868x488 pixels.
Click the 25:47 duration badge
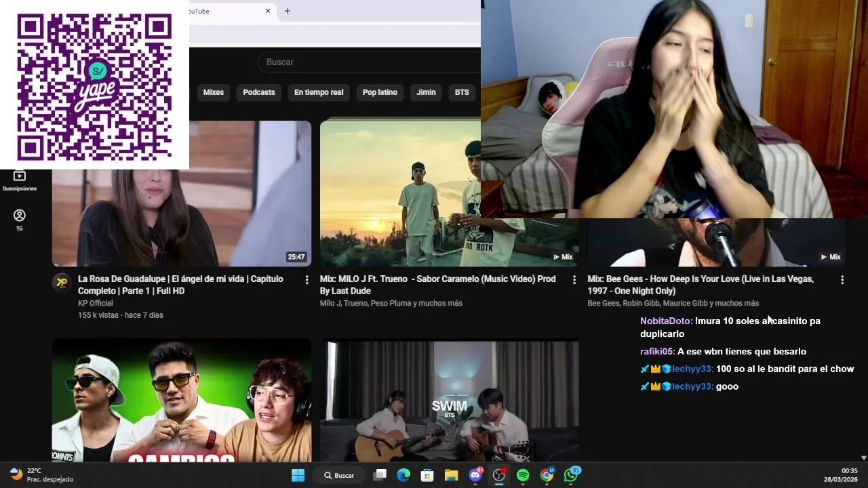click(x=296, y=257)
